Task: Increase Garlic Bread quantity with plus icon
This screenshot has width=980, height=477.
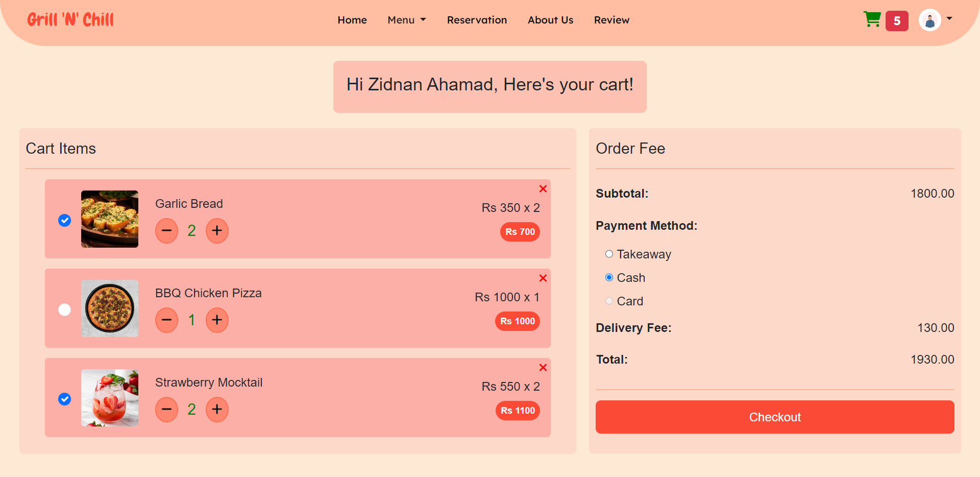Action: tap(217, 231)
